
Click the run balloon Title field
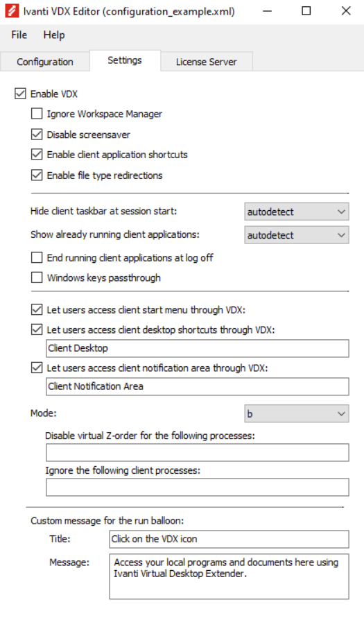pos(229,539)
